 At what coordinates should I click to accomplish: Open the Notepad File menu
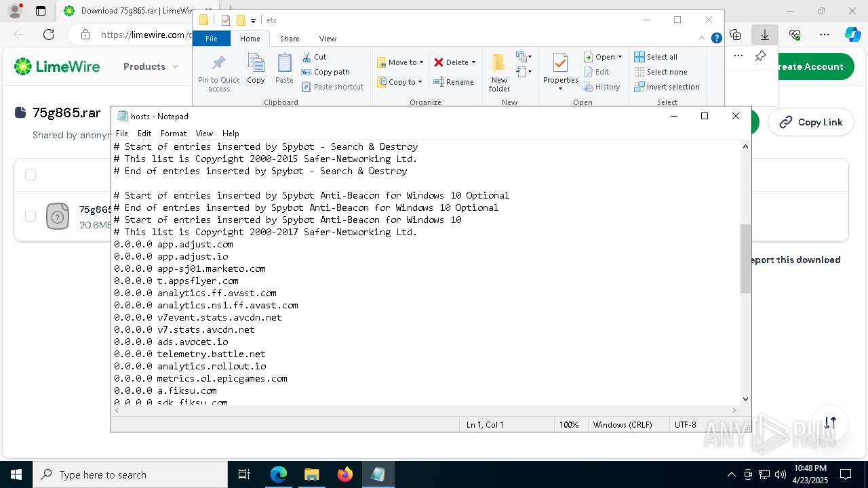pos(122,134)
